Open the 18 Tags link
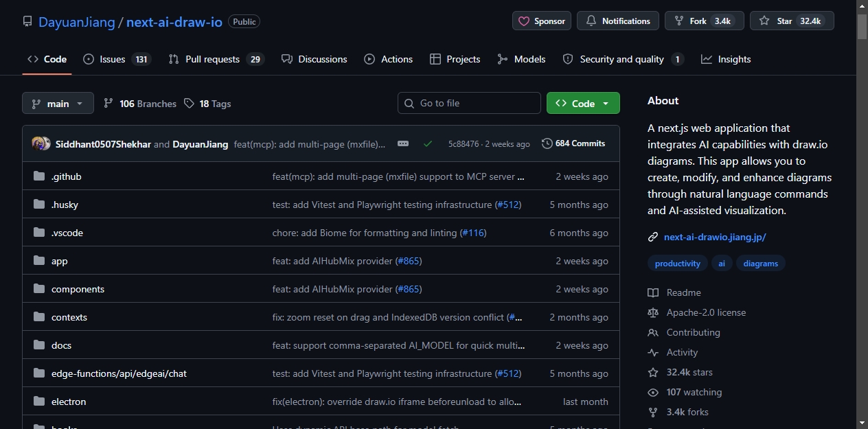The image size is (868, 429). 207,104
